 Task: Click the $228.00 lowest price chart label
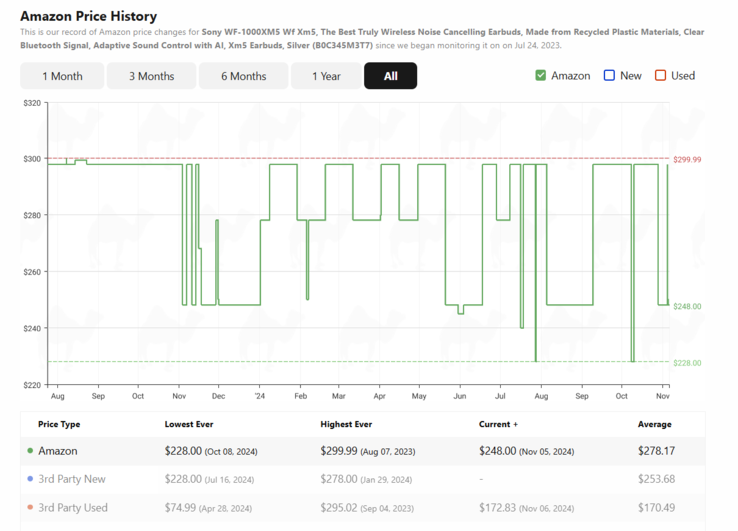coord(687,363)
